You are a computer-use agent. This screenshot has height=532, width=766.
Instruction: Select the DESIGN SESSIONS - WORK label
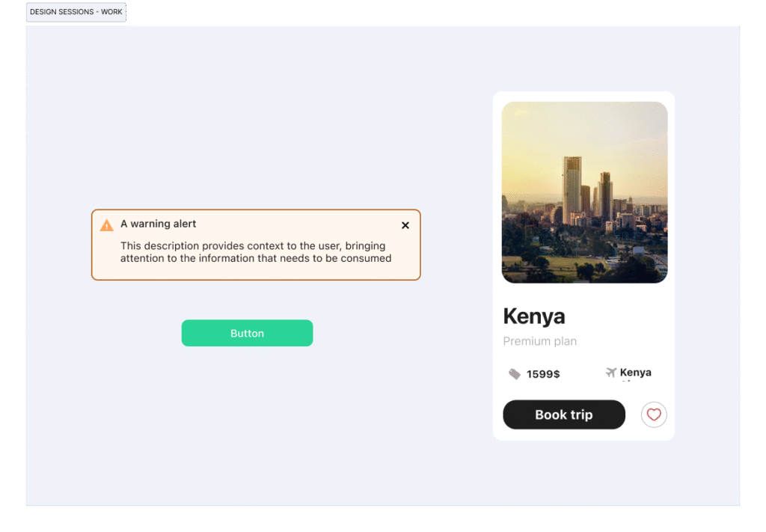(76, 12)
